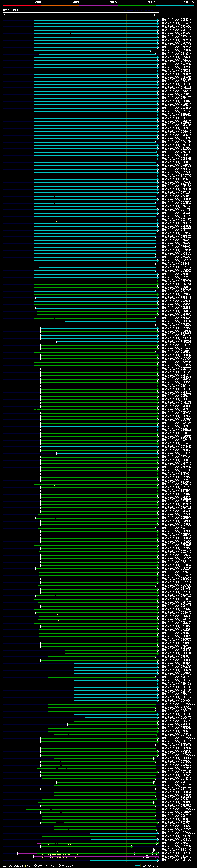The height and width of the screenshot is (868, 197).
Task: Select hit UniRef100_A5ARF0
Action: point(176,104)
